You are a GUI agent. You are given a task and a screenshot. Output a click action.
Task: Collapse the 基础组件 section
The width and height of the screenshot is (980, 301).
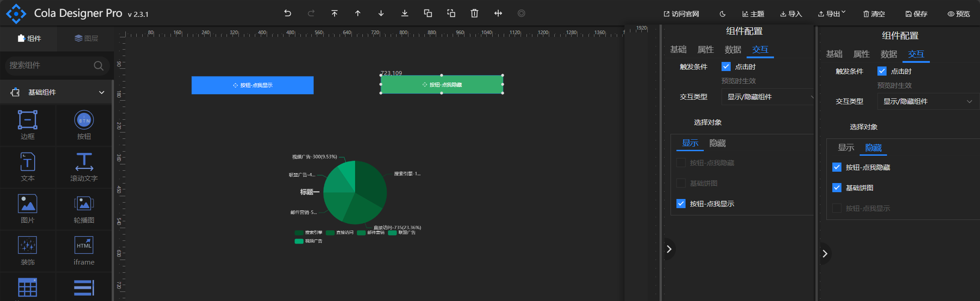click(x=102, y=92)
